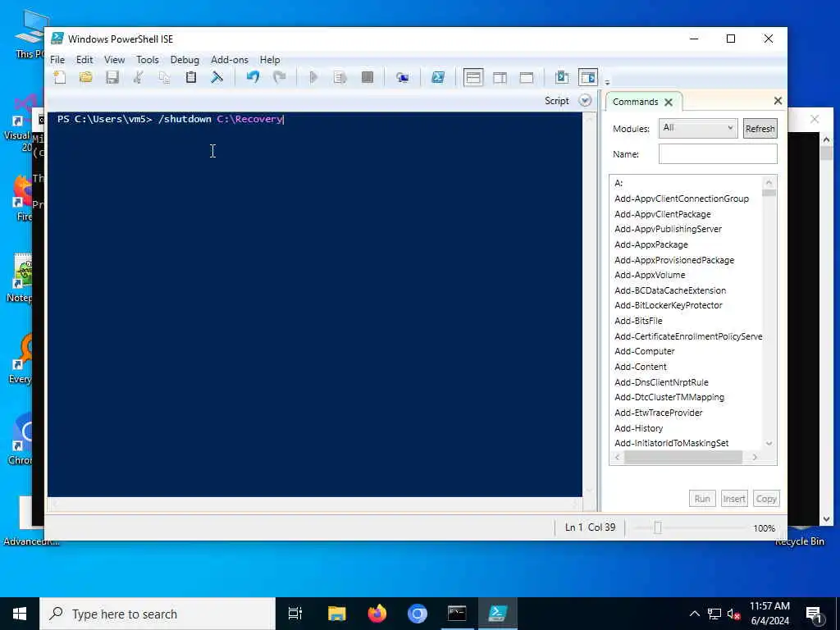Click the taskbar search box
This screenshot has height=630, width=840.
[157, 614]
